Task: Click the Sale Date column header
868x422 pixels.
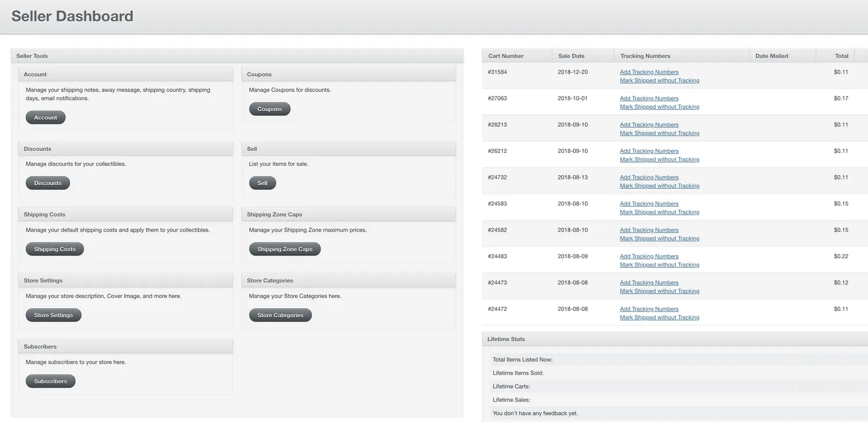Action: [571, 56]
